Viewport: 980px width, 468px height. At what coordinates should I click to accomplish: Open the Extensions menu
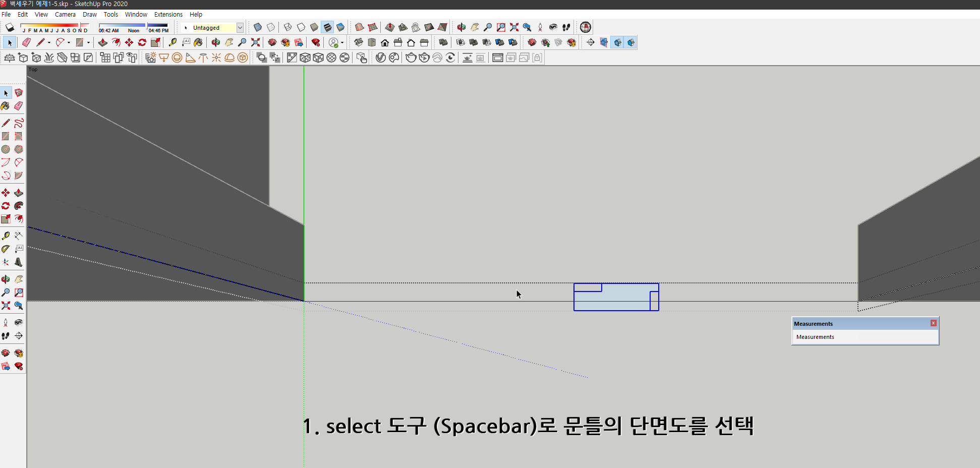(168, 14)
